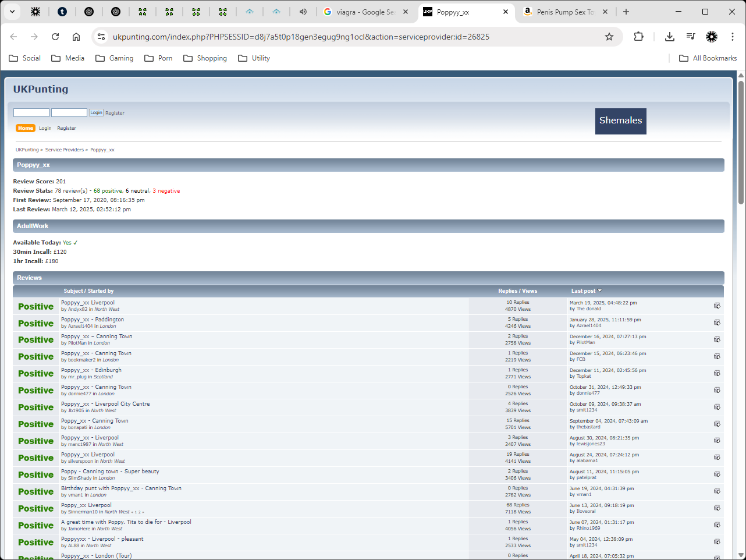Click the username input field
The image size is (746, 560).
point(31,113)
